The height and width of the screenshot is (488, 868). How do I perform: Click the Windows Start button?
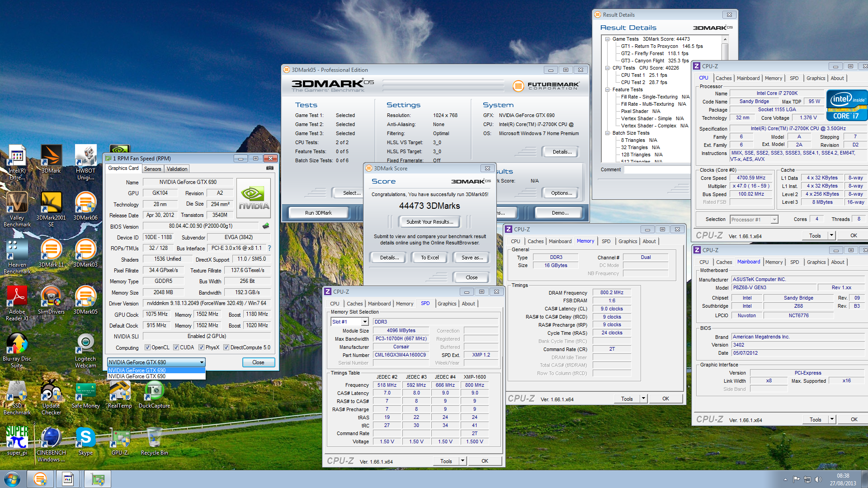click(x=12, y=479)
